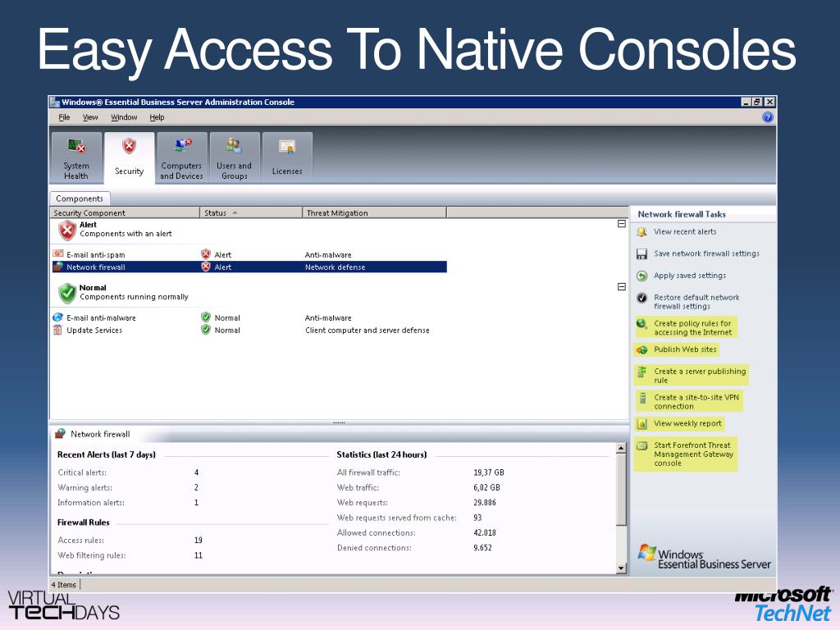Open the Licenses tab

pyautogui.click(x=287, y=158)
